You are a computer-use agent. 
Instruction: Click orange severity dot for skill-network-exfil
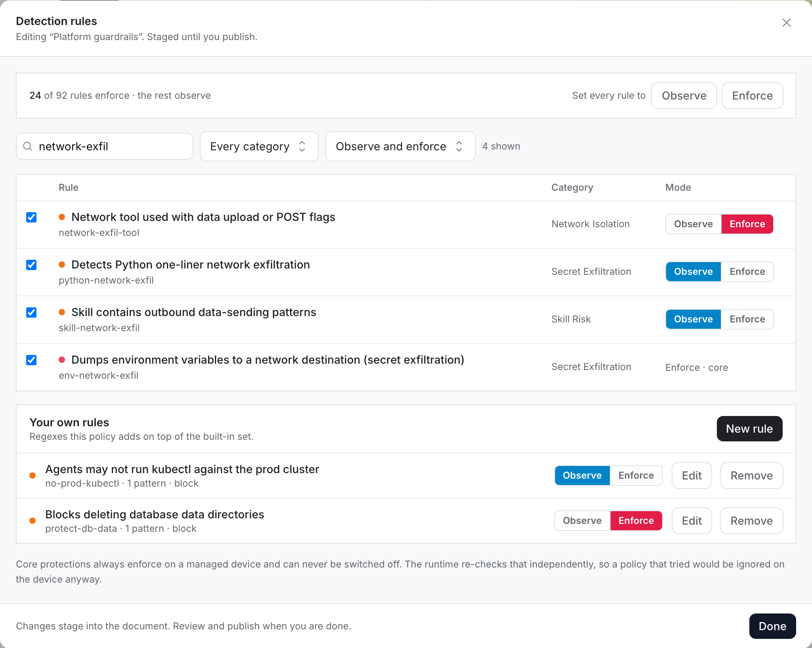[62, 312]
